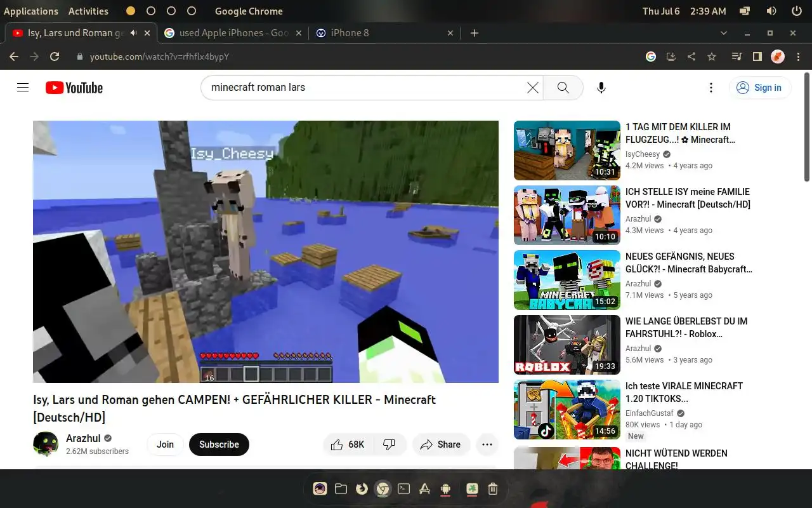Open Trash from the dock

[493, 488]
